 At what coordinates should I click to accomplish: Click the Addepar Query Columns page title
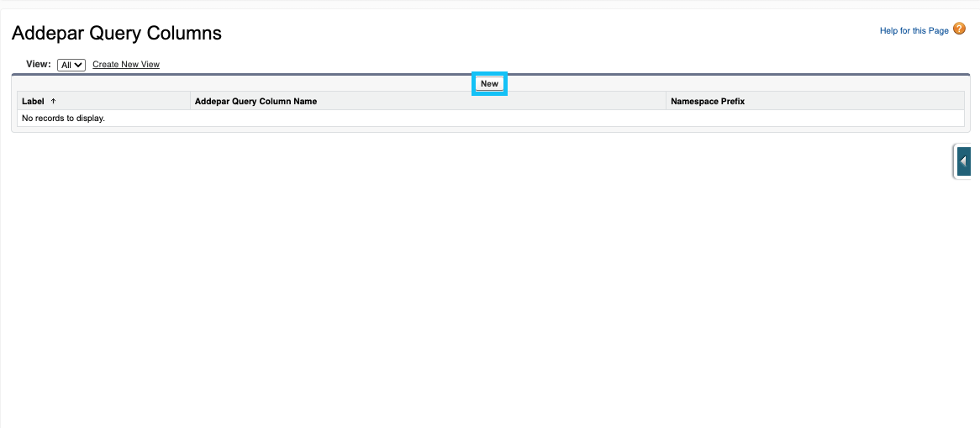pyautogui.click(x=117, y=33)
